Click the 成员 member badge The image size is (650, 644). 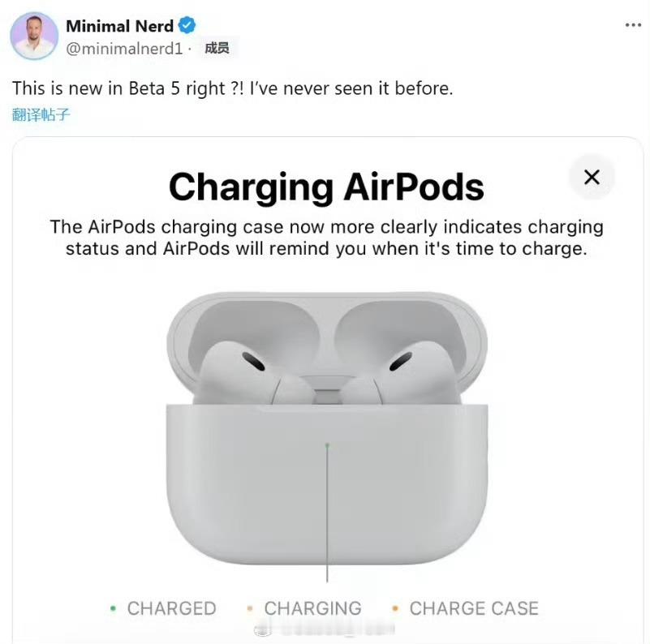(x=217, y=48)
